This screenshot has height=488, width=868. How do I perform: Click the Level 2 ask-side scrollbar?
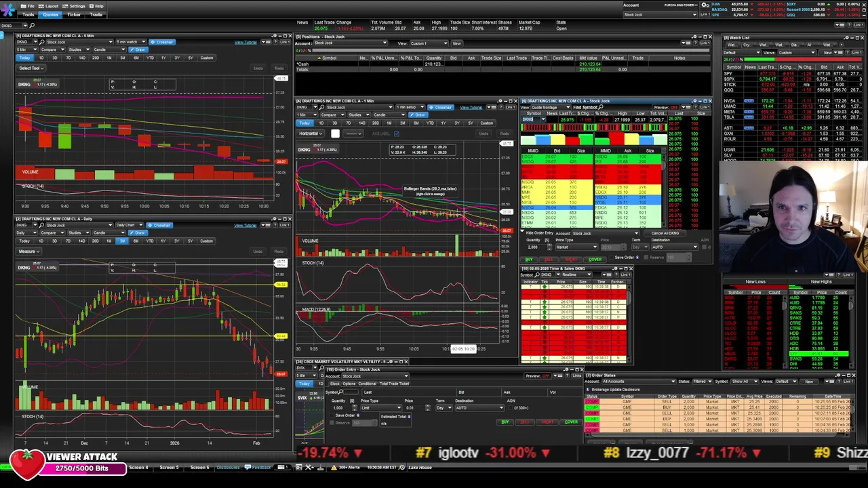[665, 190]
